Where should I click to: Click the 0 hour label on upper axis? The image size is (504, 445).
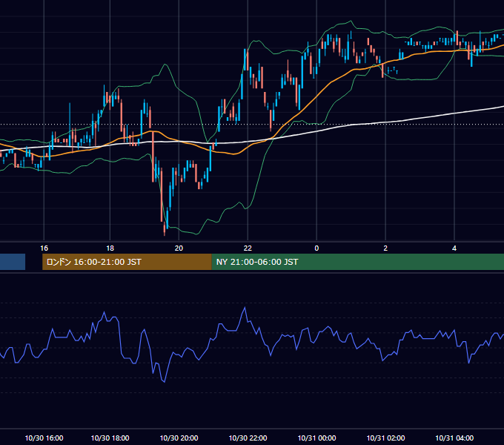coord(316,248)
